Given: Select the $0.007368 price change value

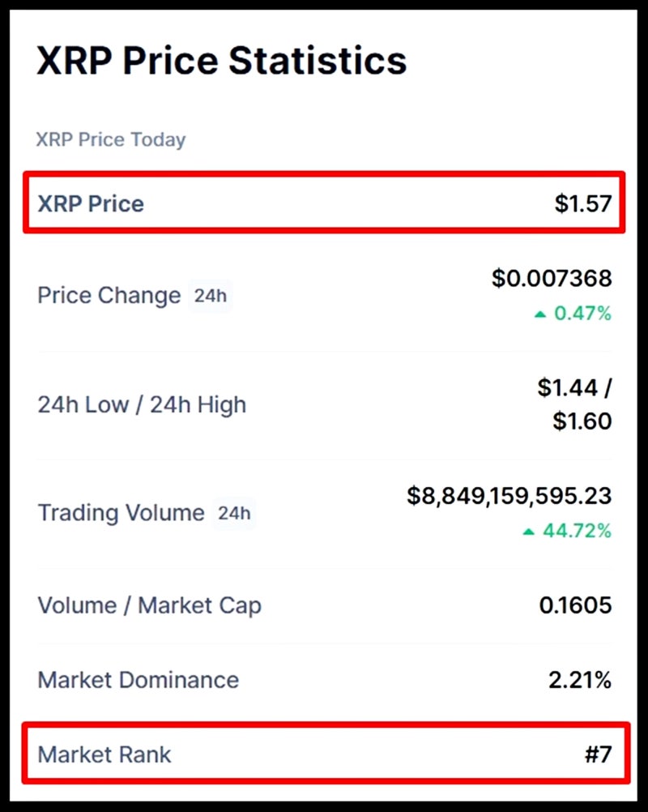Looking at the screenshot, I should (x=552, y=278).
